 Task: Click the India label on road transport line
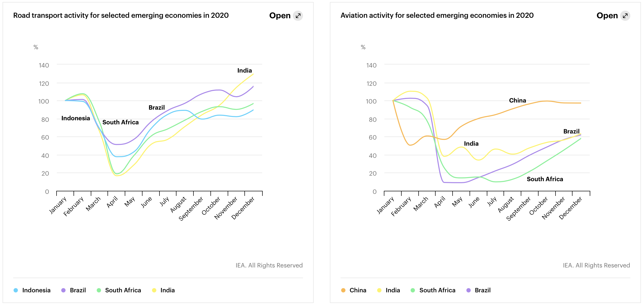(x=244, y=71)
